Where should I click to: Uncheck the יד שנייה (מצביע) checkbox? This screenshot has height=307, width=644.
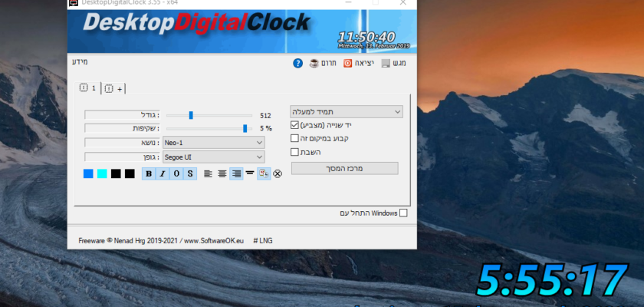[x=295, y=124]
